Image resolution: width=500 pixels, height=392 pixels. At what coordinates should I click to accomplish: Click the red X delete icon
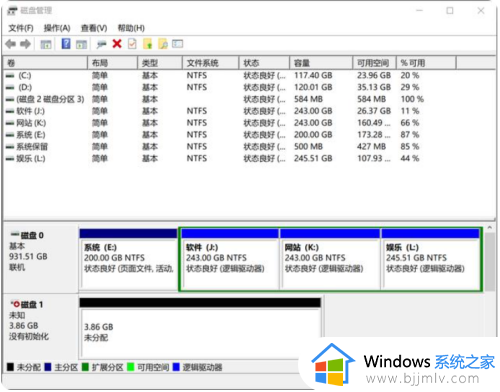(117, 44)
